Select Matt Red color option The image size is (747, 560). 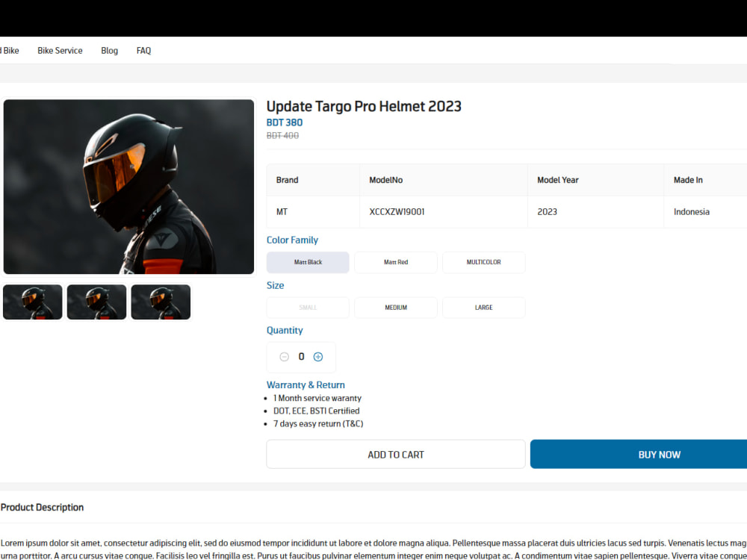point(395,262)
